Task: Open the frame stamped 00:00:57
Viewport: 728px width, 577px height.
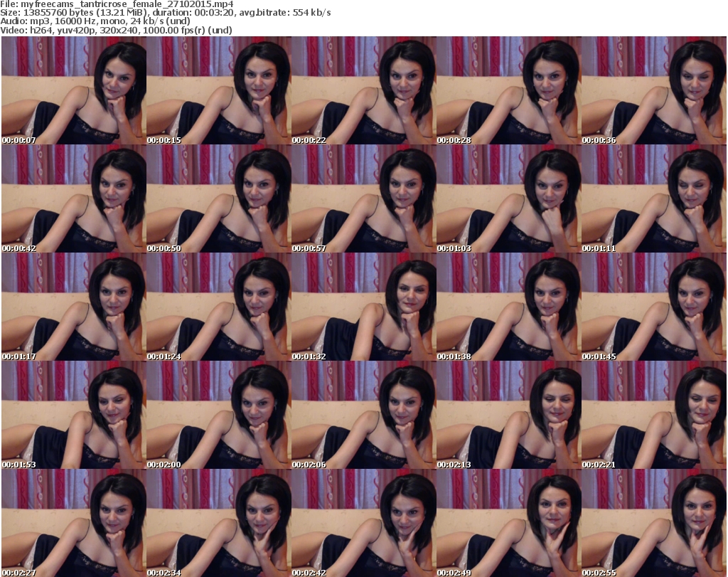Action: click(363, 198)
